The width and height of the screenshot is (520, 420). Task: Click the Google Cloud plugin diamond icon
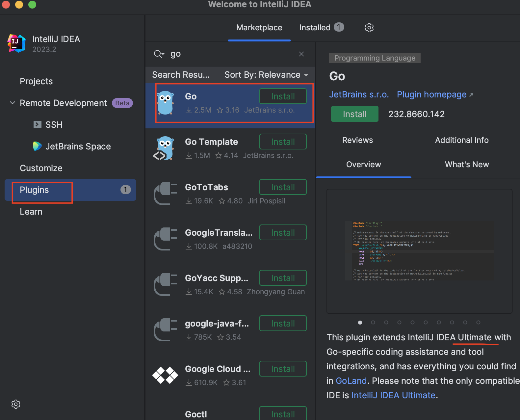165,375
